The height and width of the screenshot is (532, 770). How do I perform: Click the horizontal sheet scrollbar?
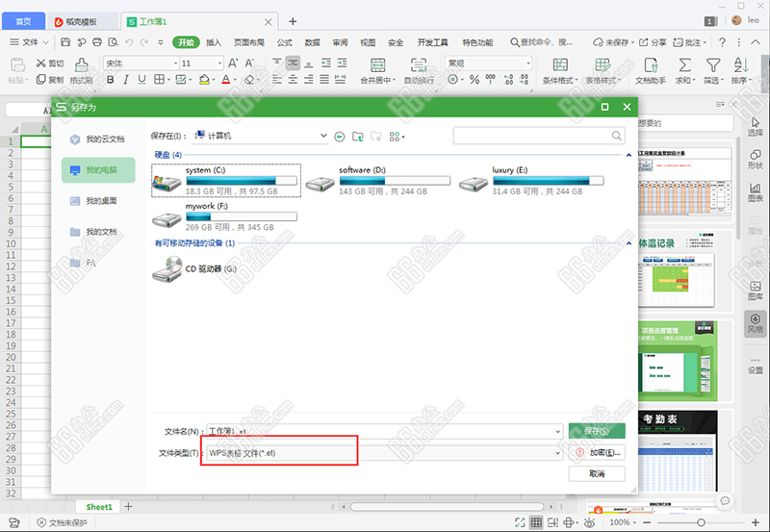(447, 506)
